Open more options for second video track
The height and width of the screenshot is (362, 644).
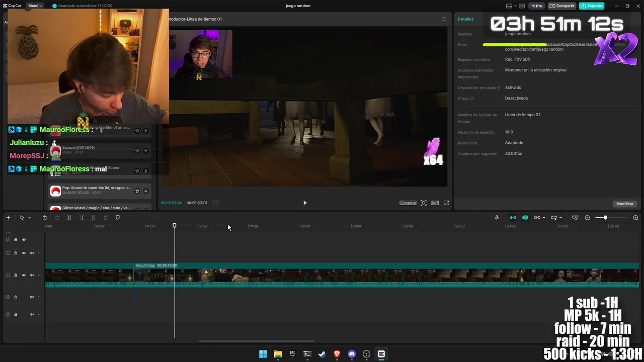pyautogui.click(x=40, y=253)
